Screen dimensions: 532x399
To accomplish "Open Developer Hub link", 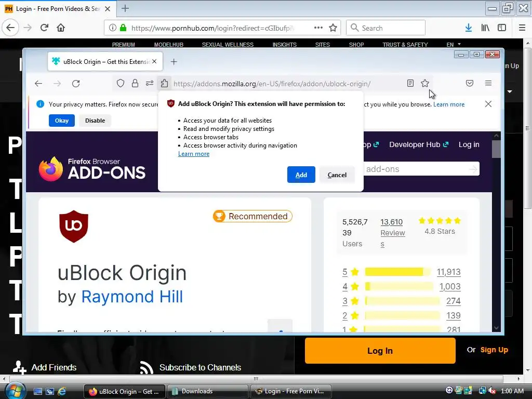I will point(419,144).
